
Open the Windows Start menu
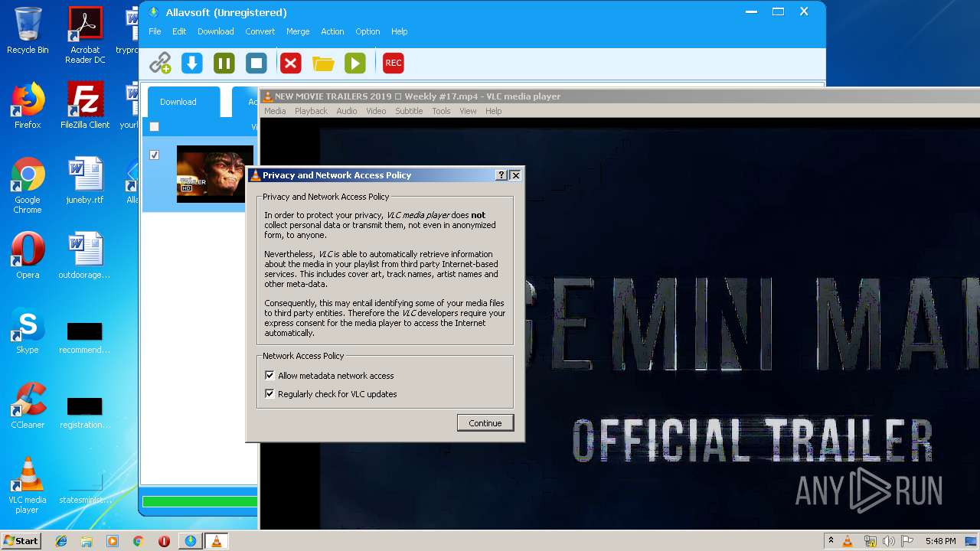[21, 540]
